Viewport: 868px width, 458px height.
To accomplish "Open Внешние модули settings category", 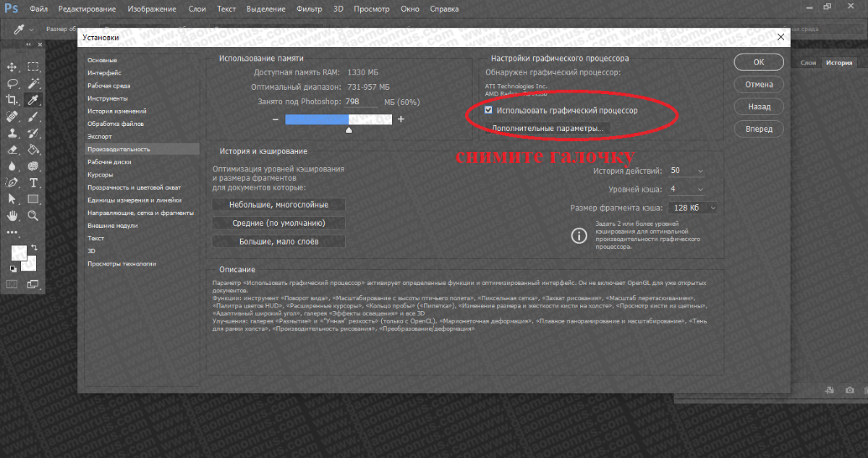I will [x=111, y=226].
